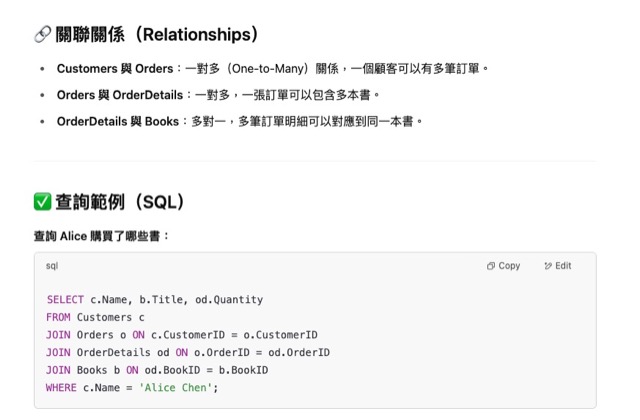Click the SELECT c.Name code line
Screen dimensions: 640x420
[155, 300]
